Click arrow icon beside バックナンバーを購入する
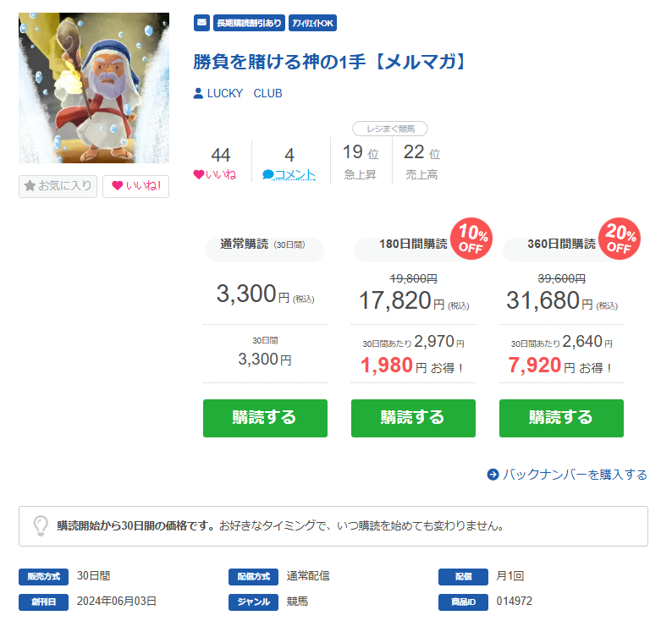This screenshot has height=621, width=672. pos(493,475)
